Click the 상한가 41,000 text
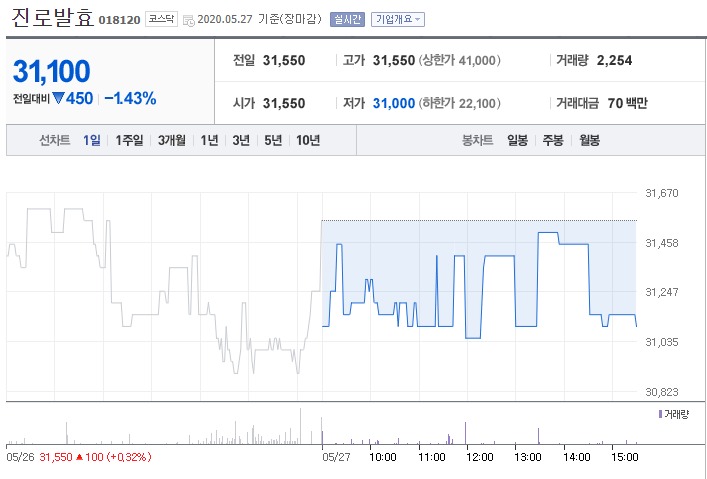 point(459,60)
